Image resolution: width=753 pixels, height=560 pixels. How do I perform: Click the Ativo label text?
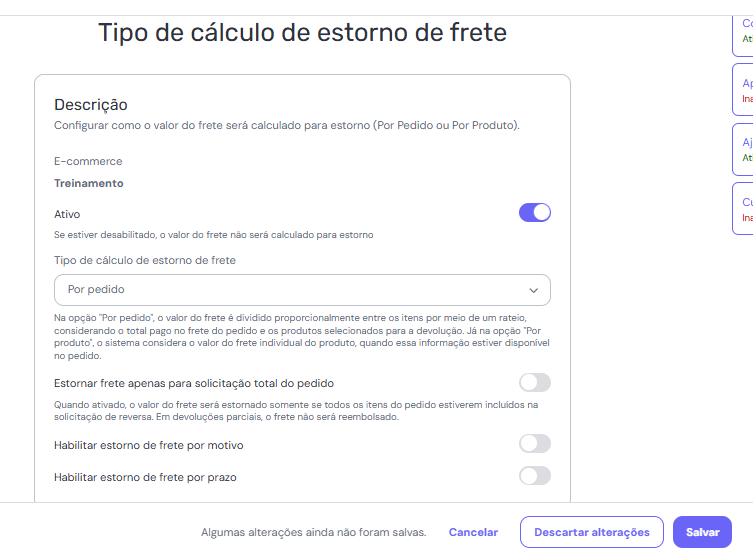tap(67, 214)
